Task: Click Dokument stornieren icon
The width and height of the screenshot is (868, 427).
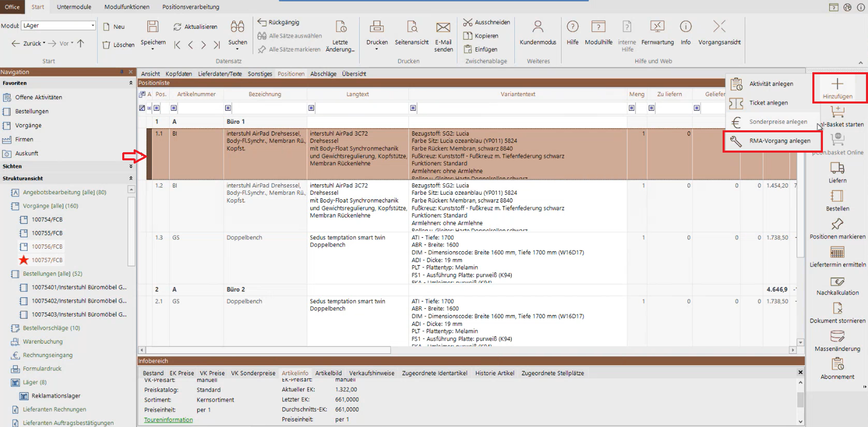Action: coord(837,309)
